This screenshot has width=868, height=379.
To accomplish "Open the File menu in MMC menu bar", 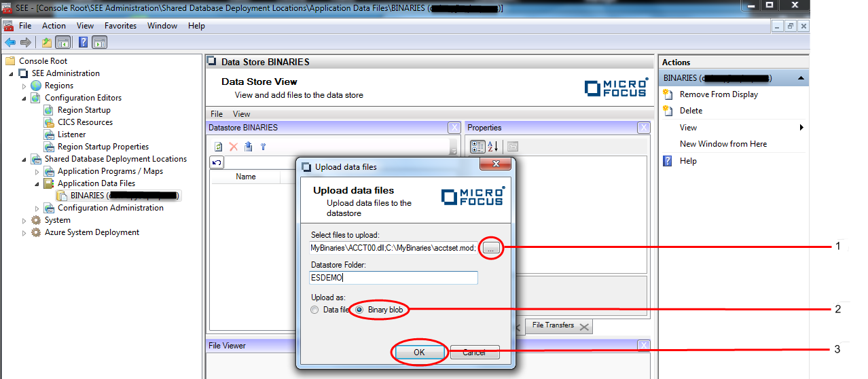I will (25, 26).
